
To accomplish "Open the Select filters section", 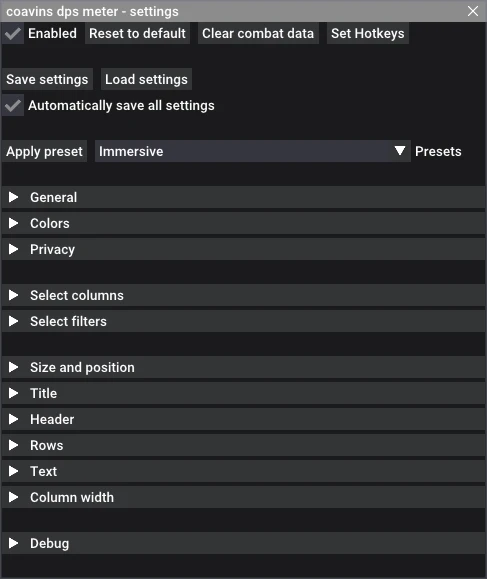I will pyautogui.click(x=243, y=321).
